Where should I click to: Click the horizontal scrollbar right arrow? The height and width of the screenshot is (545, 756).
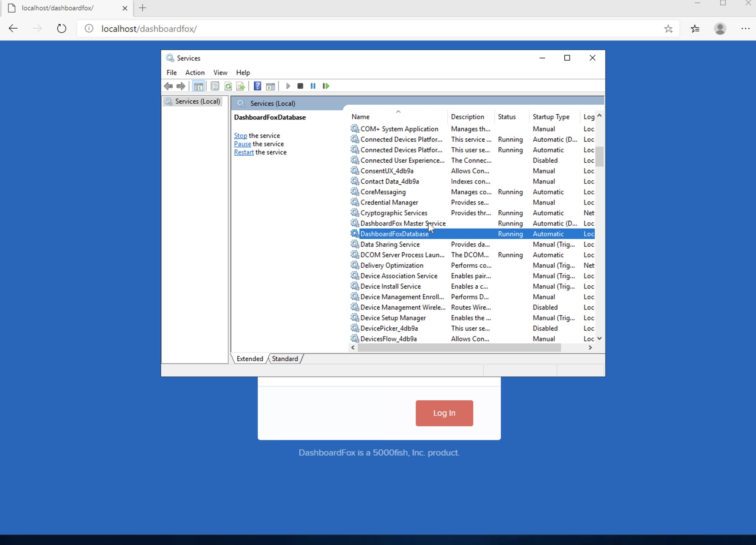[590, 348]
